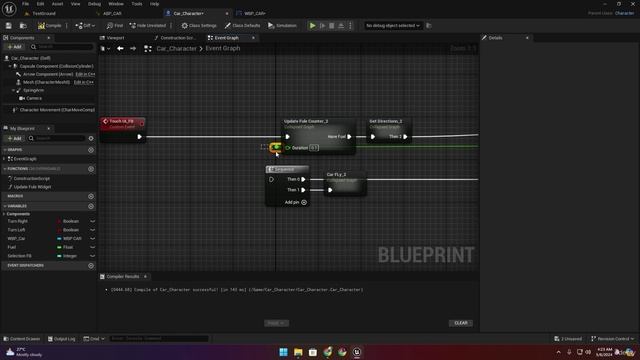Select the Update Fule Widget function
This screenshot has width=640, height=360.
tap(32, 187)
